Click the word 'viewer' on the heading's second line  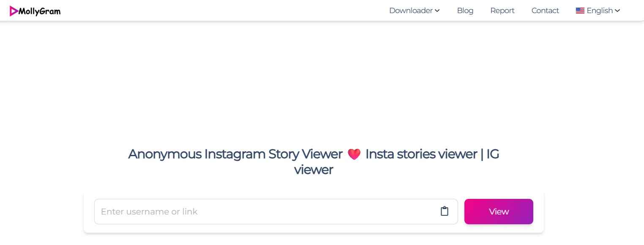tap(313, 170)
